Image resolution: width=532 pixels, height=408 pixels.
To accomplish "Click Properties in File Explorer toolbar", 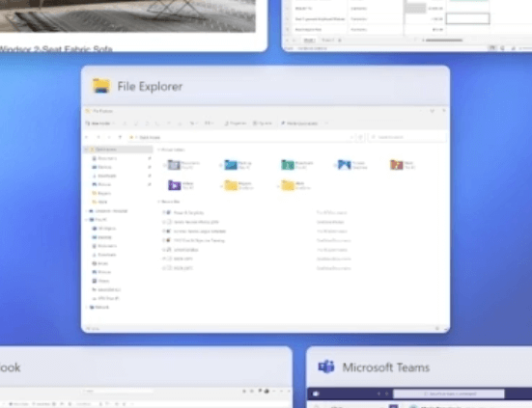I will [236, 123].
